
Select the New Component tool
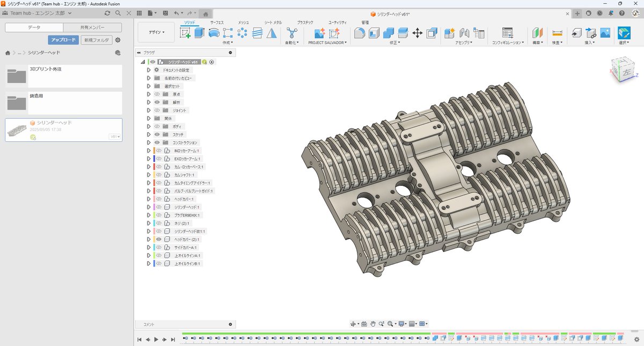(x=450, y=33)
